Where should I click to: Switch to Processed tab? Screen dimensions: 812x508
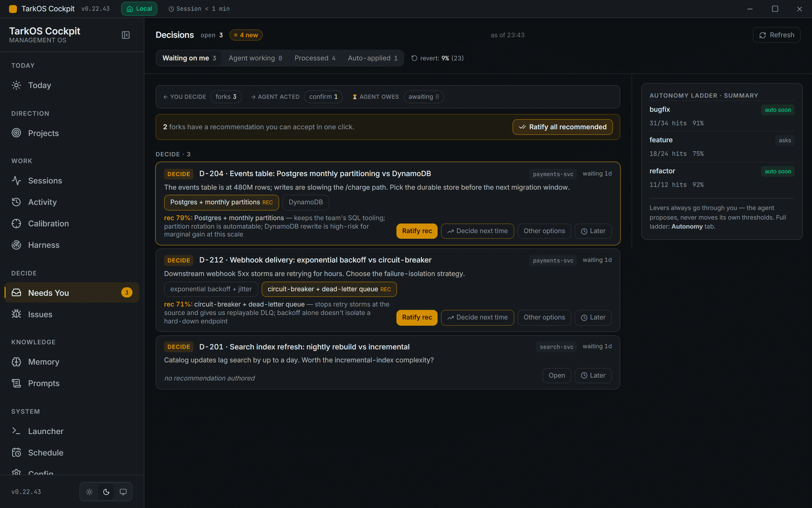tap(315, 58)
